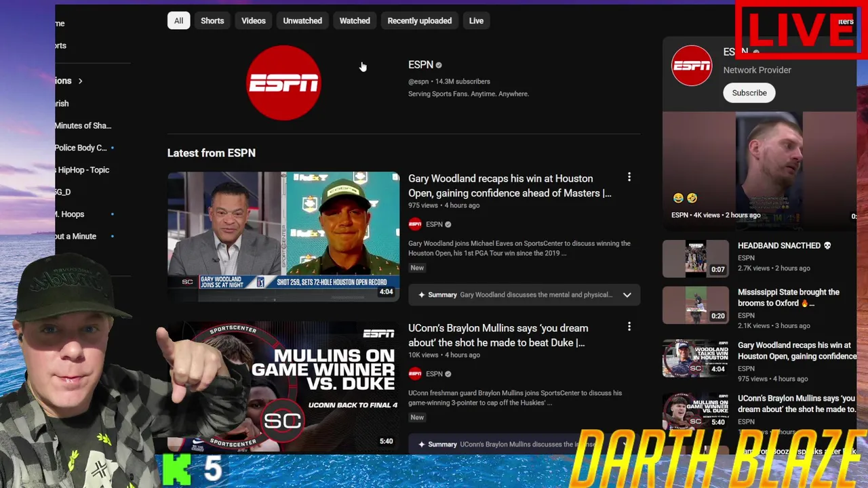Click New badge under Gary Woodland description
This screenshot has height=488, width=868.
[x=417, y=268]
